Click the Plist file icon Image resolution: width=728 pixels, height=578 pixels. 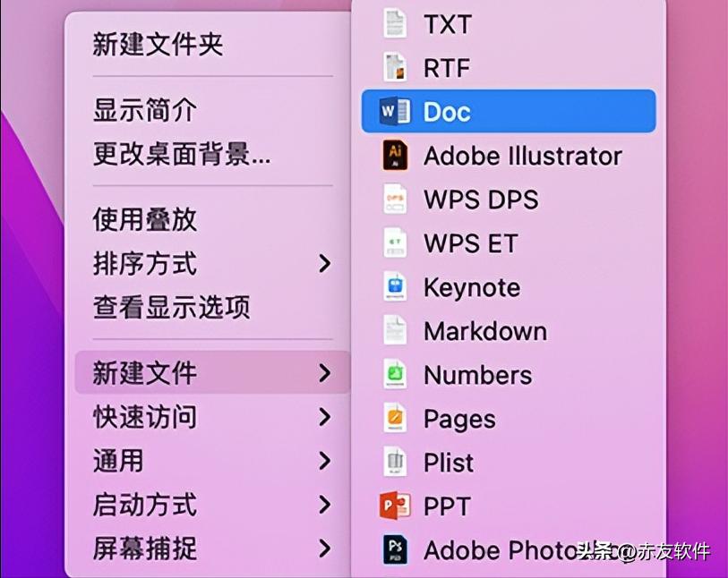(395, 463)
